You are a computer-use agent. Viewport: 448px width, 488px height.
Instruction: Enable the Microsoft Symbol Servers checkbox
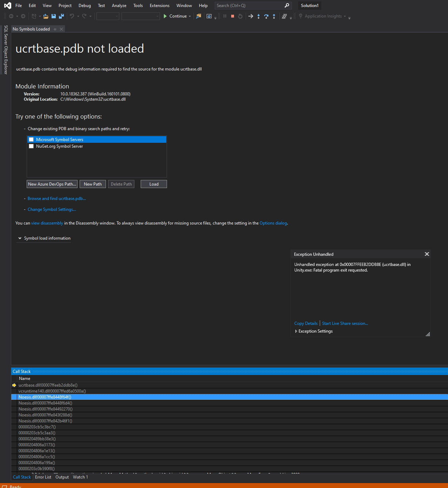click(31, 140)
